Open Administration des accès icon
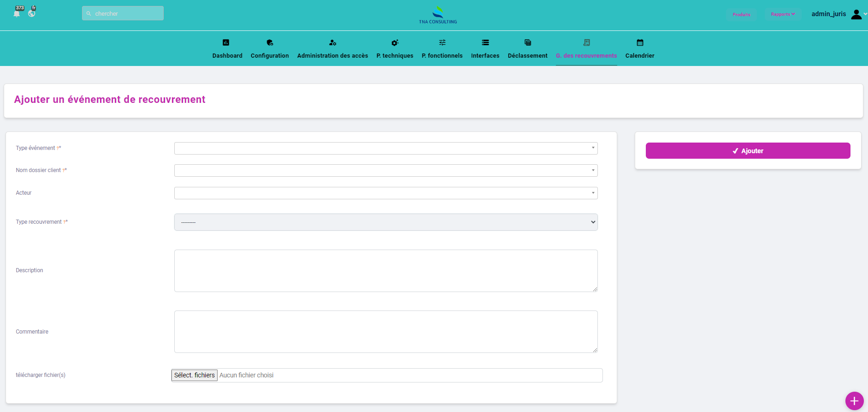Screen dimensions: 868x412 coord(332,42)
